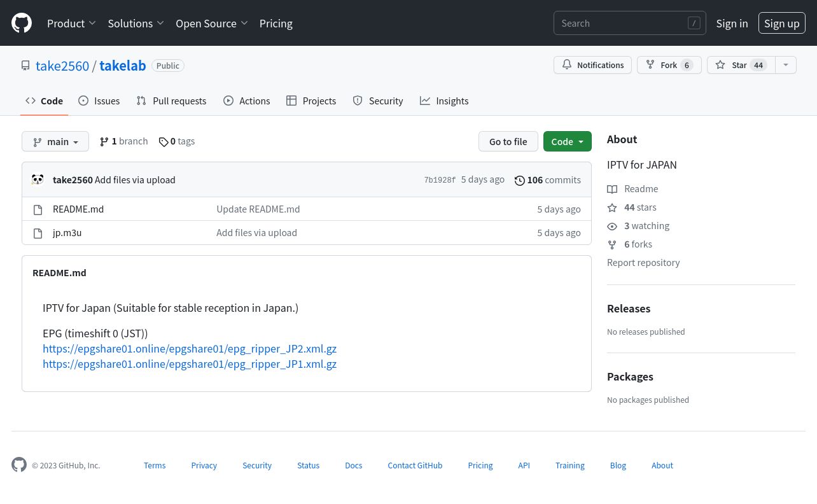This screenshot has width=817, height=504.
Task: Open the takelab repository link
Action: 123,66
